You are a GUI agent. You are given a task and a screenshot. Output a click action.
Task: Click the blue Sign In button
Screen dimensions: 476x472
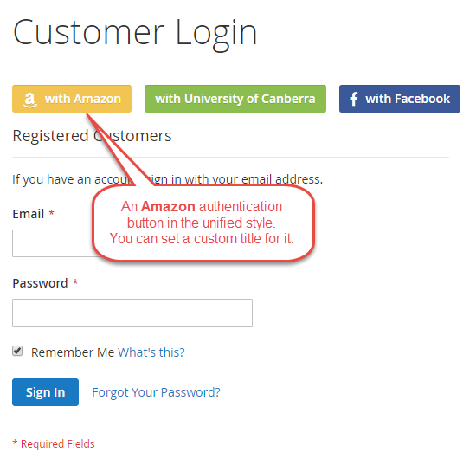[x=45, y=392]
